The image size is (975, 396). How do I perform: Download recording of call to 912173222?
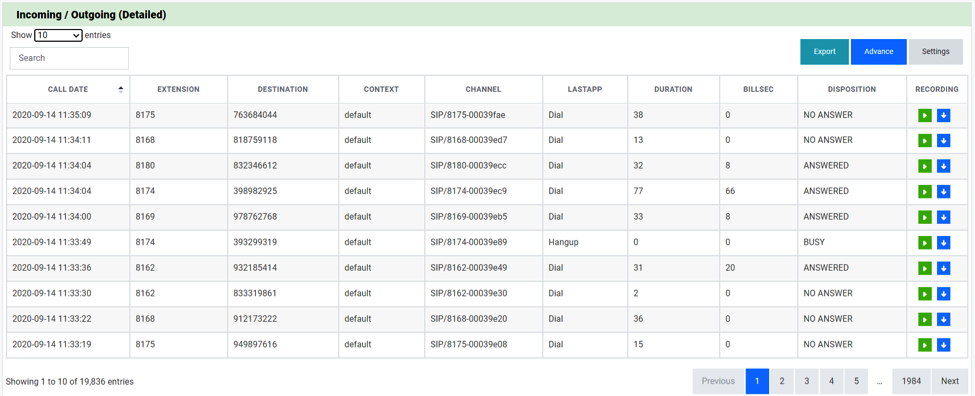pos(943,319)
